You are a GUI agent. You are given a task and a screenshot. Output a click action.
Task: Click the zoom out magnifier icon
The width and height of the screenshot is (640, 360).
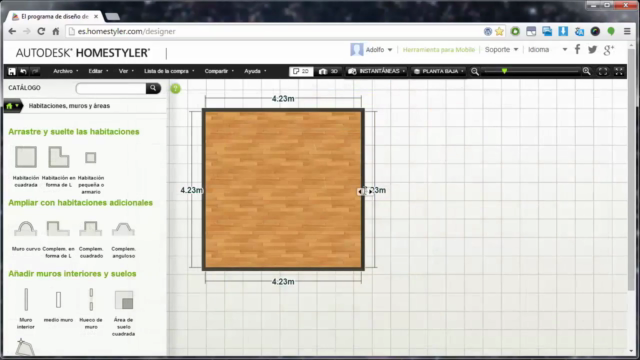475,71
